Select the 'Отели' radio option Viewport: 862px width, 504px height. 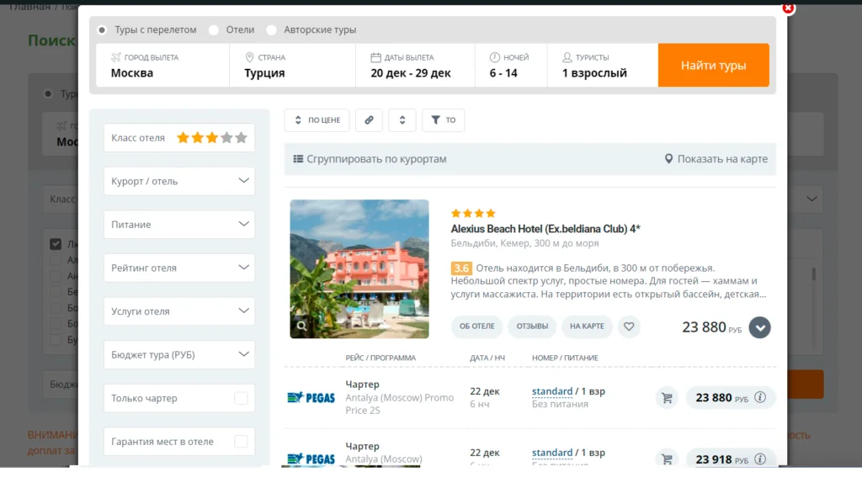tap(214, 30)
